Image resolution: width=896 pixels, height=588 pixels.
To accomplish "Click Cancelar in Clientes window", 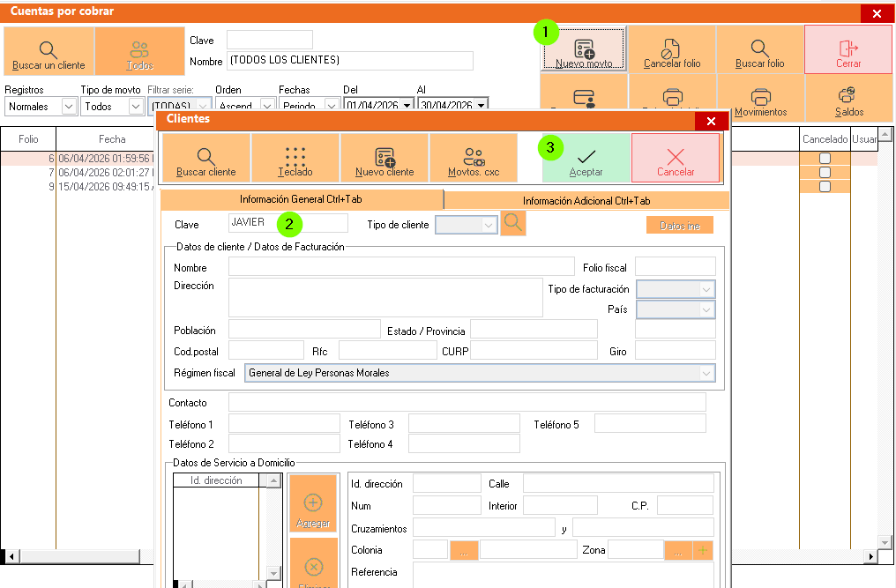I will point(676,158).
